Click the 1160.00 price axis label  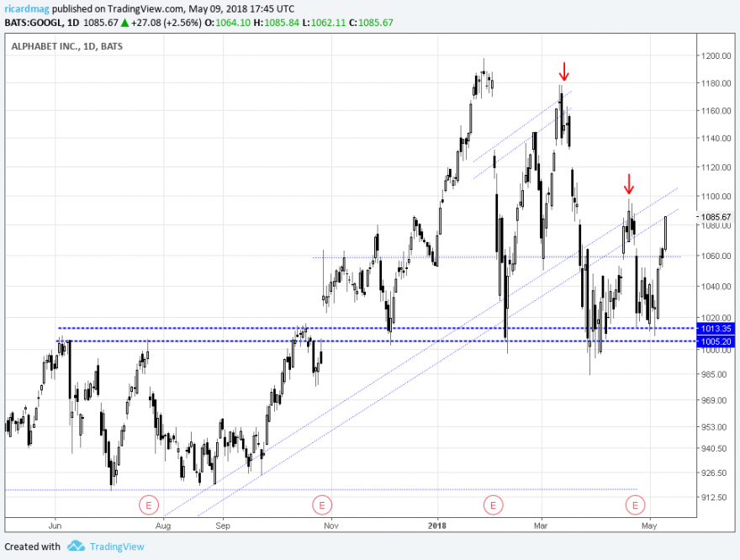click(716, 111)
